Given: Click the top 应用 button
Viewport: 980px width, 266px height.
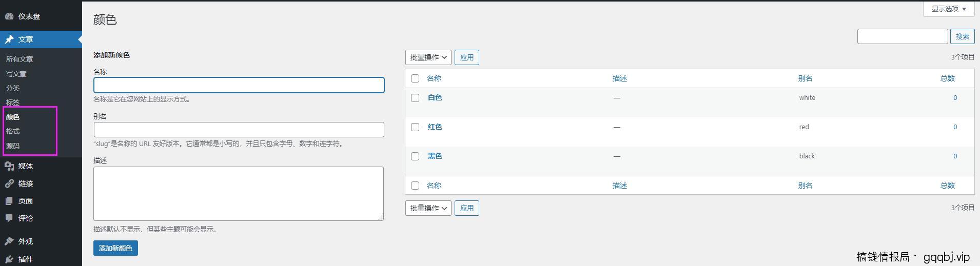Looking at the screenshot, I should [467, 57].
